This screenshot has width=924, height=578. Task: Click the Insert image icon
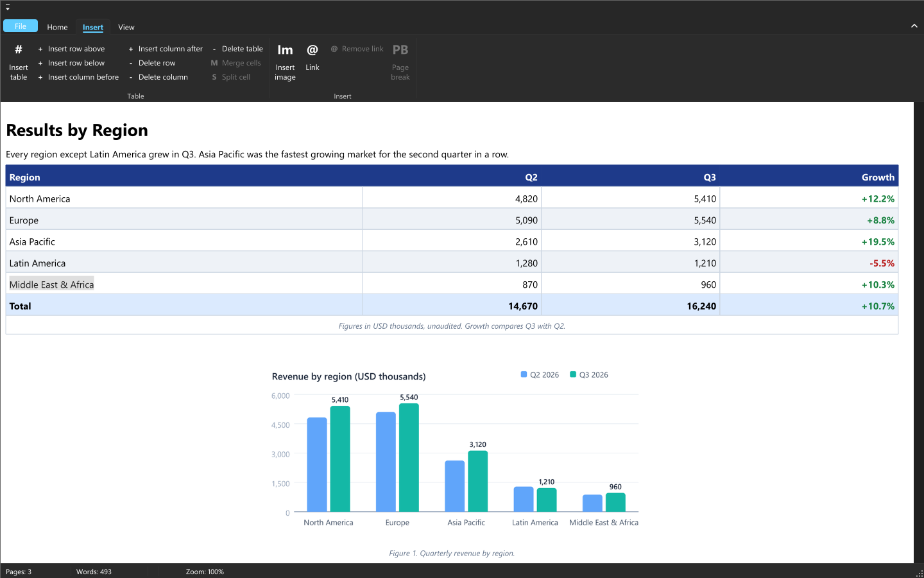(x=285, y=50)
